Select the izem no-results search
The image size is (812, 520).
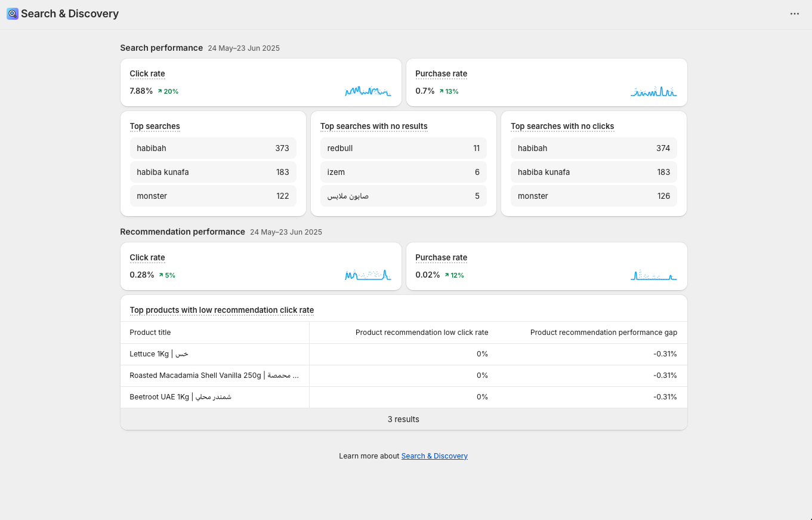tap(403, 172)
